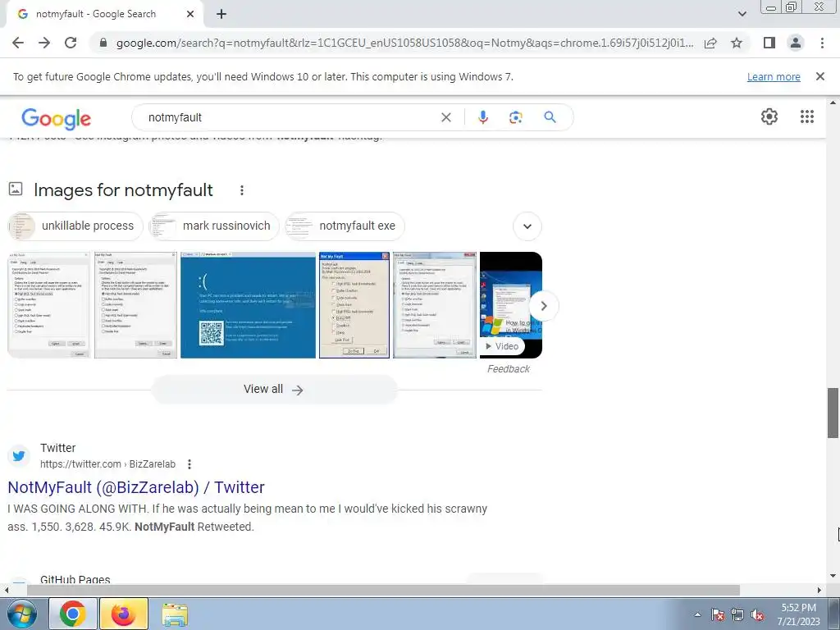
Task: Open Firefox from the taskbar
Action: 124,614
